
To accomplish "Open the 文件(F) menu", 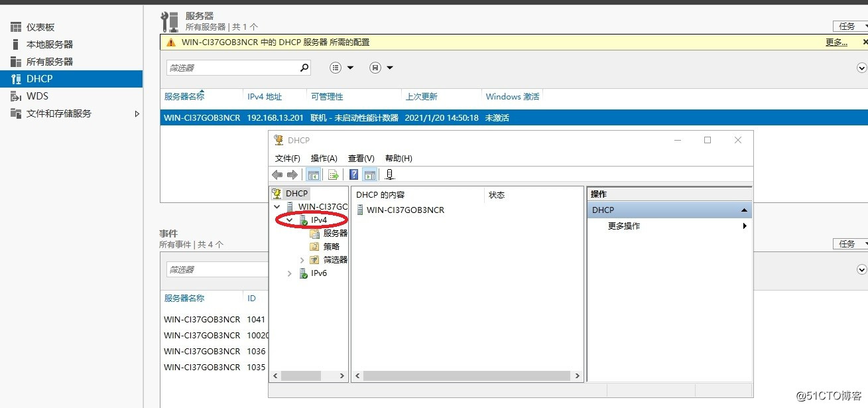I will click(x=288, y=159).
